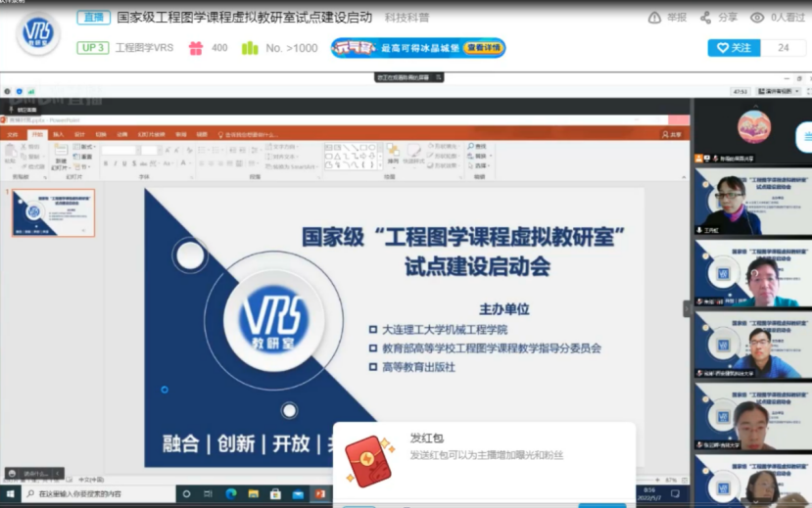
Task: Open Microsoft Edge from taskbar
Action: tap(231, 494)
